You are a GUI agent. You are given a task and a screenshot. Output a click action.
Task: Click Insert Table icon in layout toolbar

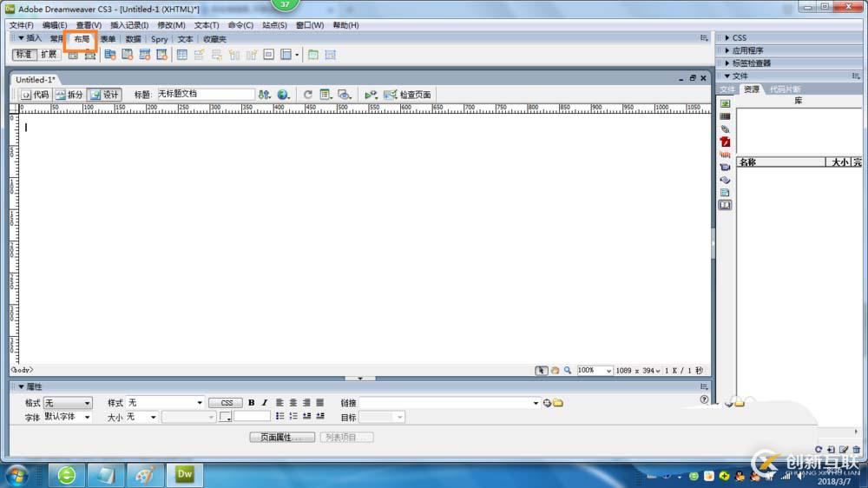(x=181, y=55)
